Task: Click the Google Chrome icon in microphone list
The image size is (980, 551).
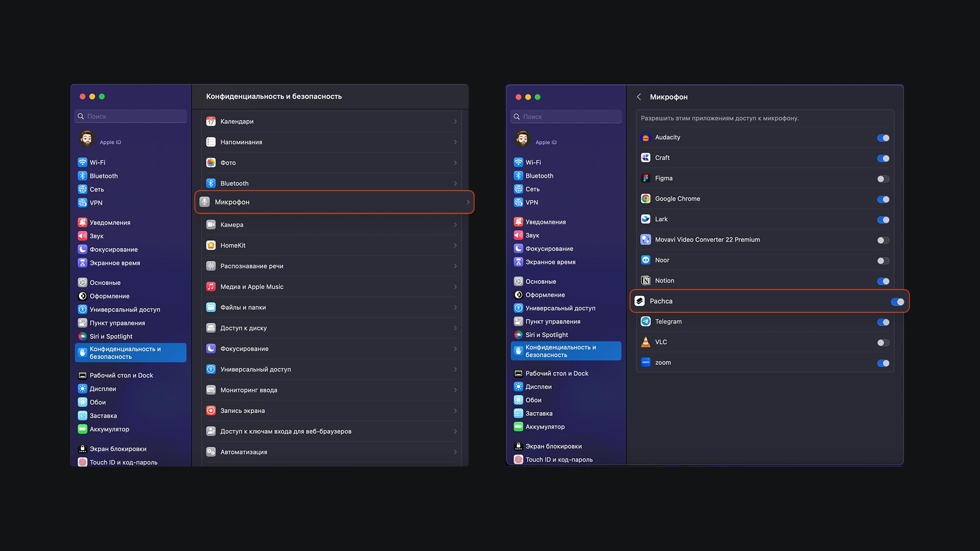Action: tap(646, 199)
